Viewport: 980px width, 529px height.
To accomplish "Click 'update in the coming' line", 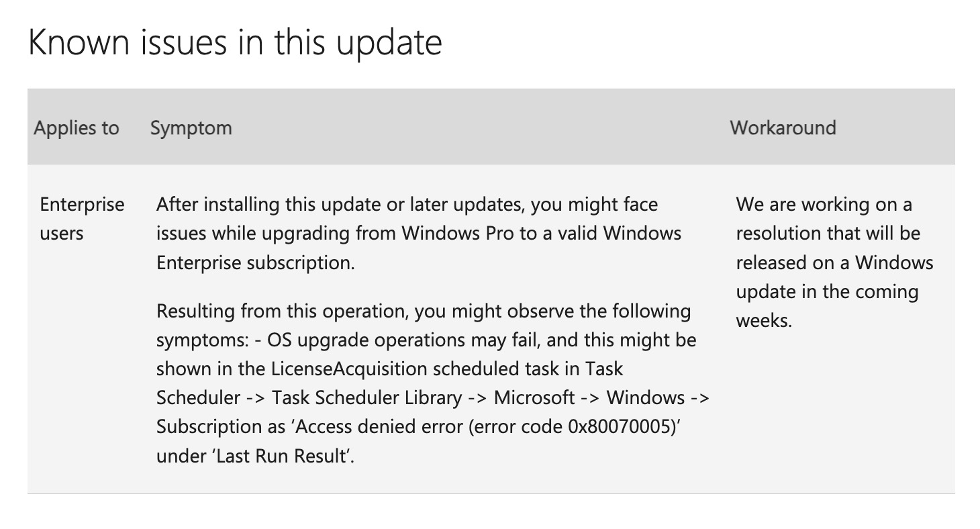I will (827, 292).
